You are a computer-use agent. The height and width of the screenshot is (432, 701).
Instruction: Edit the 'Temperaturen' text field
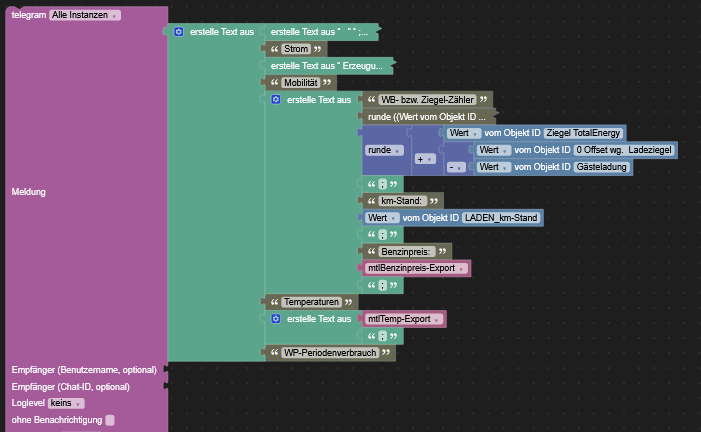coord(312,302)
